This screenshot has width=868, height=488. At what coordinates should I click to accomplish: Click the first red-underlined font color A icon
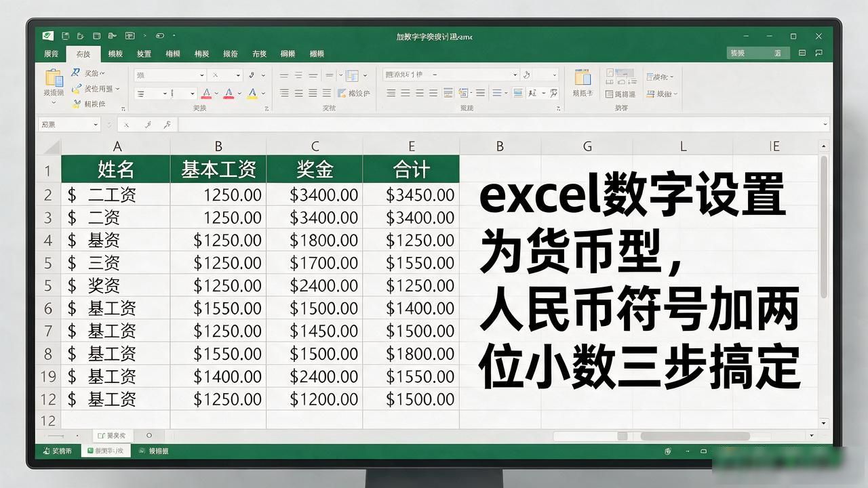click(206, 94)
